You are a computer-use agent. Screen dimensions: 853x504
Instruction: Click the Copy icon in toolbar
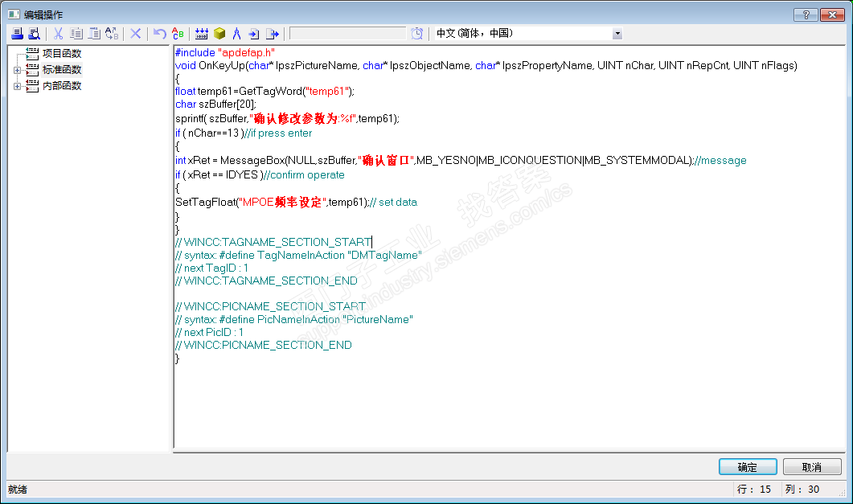pyautogui.click(x=76, y=34)
